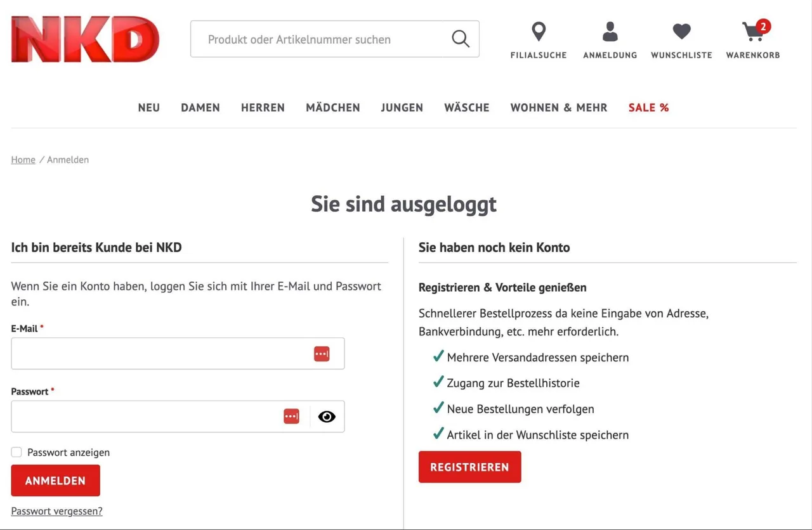
Task: Click the ANMELDEN button
Action: [56, 481]
